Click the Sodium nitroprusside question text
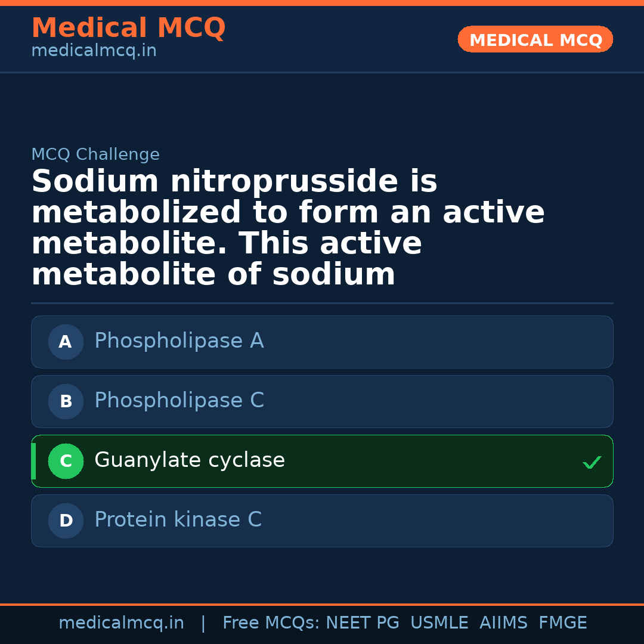This screenshot has width=644, height=644. coord(288,228)
